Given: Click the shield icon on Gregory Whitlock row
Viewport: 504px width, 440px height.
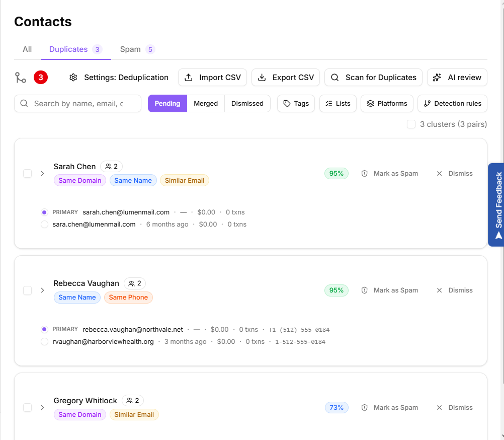Looking at the screenshot, I should (x=365, y=408).
